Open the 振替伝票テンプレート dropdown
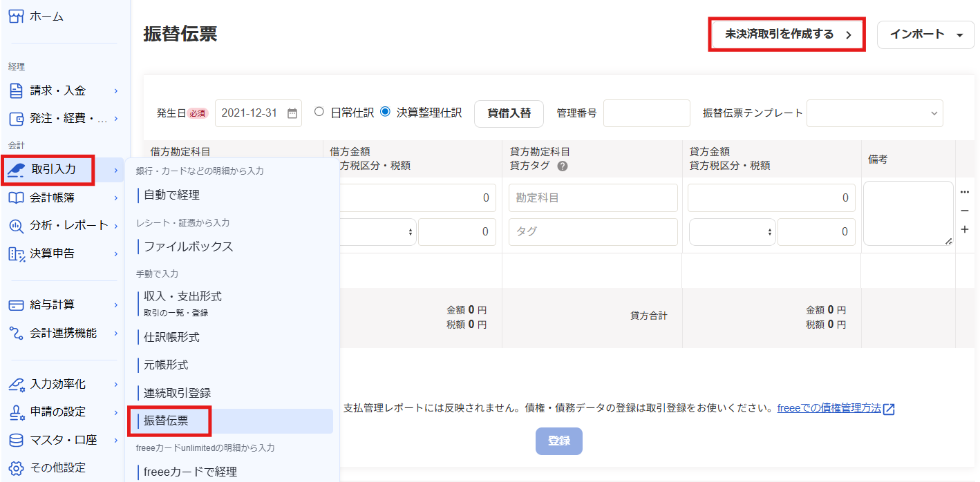The height and width of the screenshot is (482, 980). coord(874,113)
